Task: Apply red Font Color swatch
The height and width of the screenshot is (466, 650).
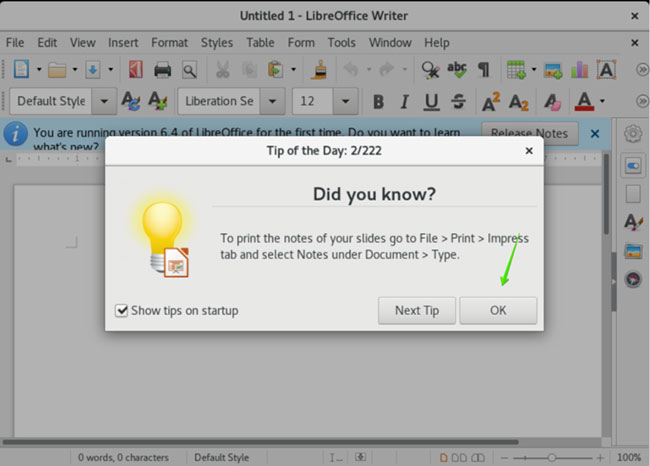Action: tap(584, 102)
